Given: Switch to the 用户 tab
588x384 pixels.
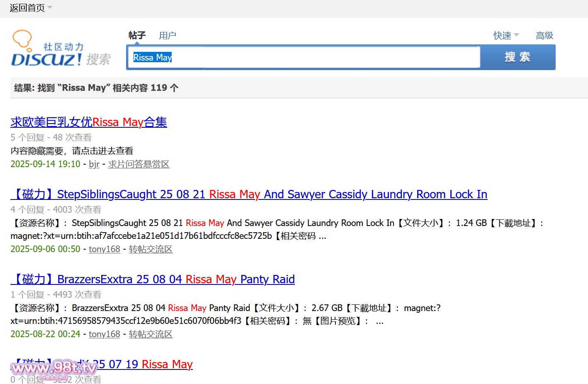Looking at the screenshot, I should (x=168, y=36).
